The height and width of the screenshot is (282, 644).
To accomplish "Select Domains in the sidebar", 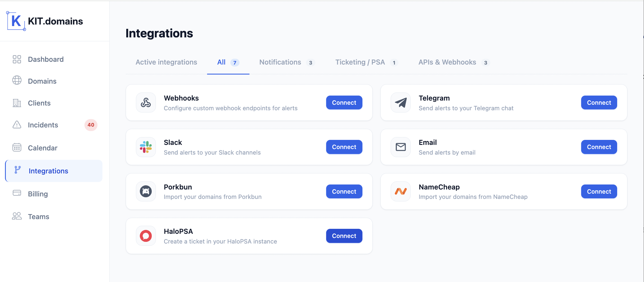I will [x=42, y=81].
